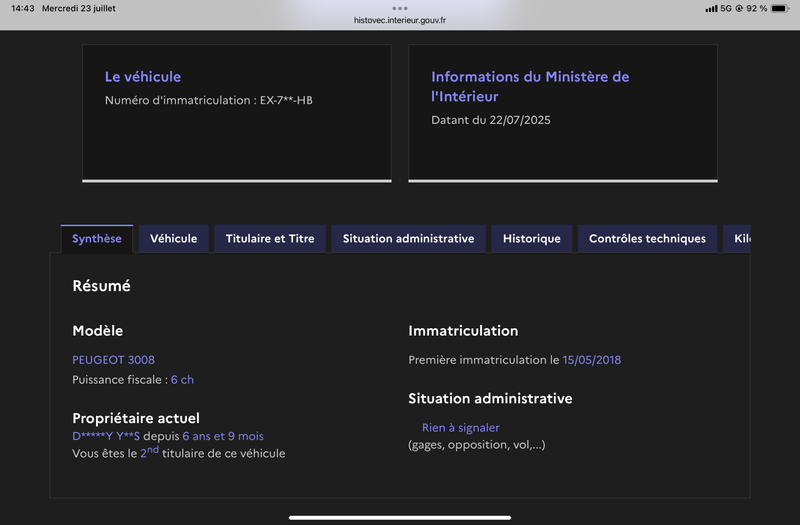Tap the PEUGEOT 3008 model text

113,360
